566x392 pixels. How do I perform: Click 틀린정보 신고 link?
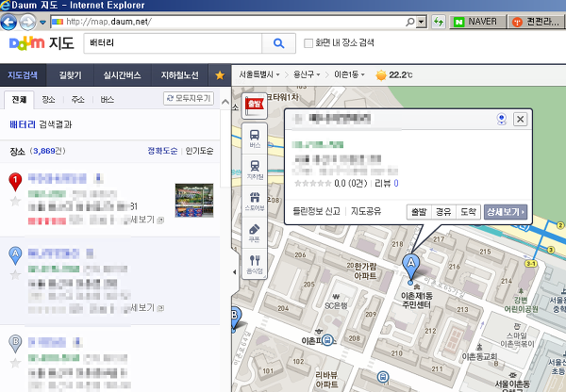click(x=316, y=211)
